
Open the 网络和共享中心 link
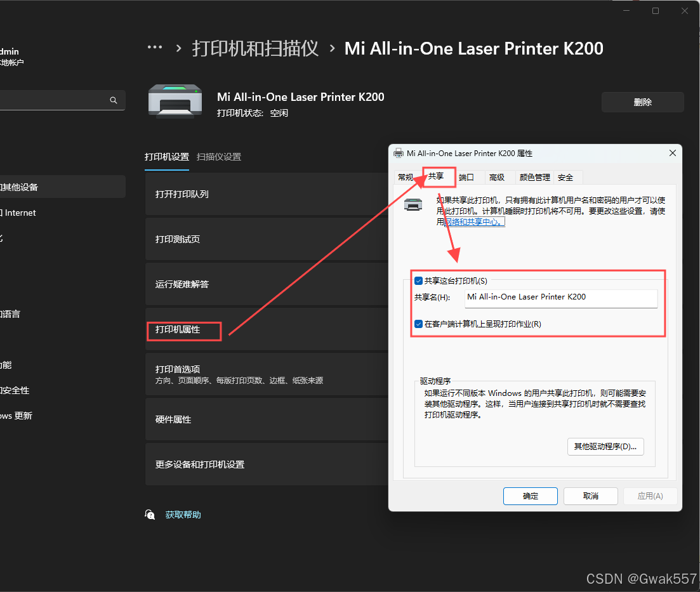click(475, 222)
